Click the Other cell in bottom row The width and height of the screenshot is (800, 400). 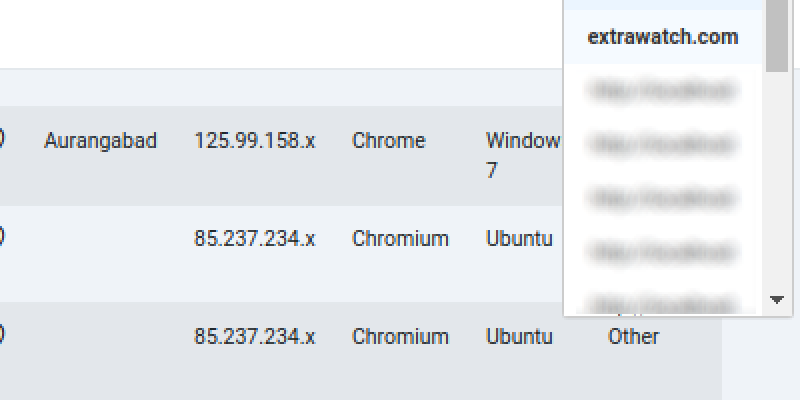(634, 337)
